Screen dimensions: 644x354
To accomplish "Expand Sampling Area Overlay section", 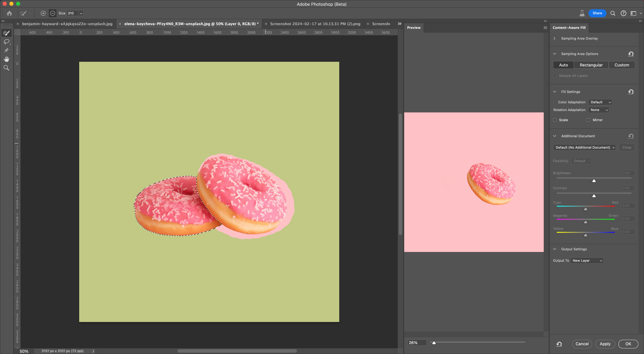I will click(554, 38).
